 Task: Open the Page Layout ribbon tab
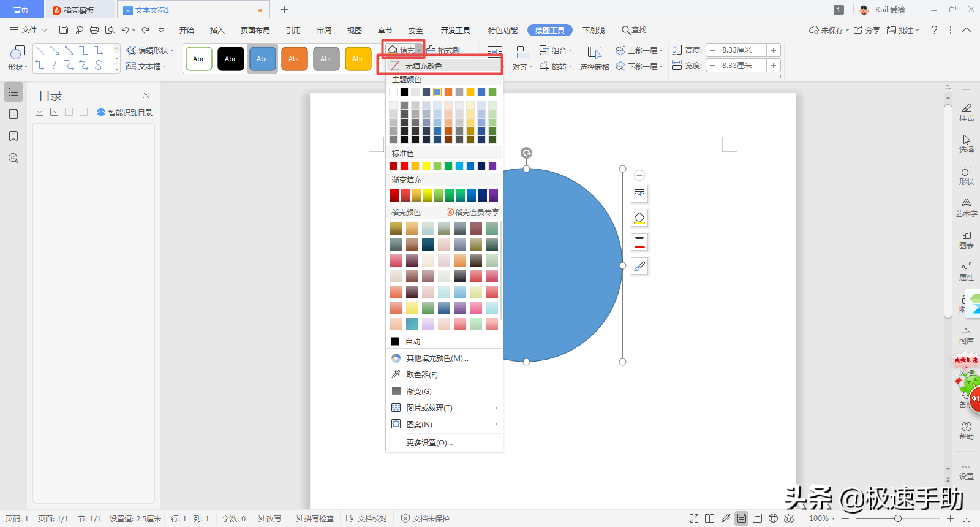(255, 30)
